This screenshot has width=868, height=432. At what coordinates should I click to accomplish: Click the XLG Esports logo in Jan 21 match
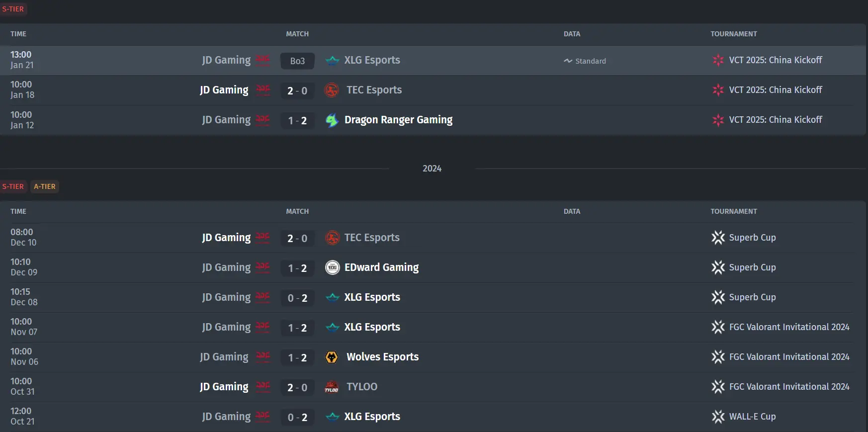pos(332,61)
